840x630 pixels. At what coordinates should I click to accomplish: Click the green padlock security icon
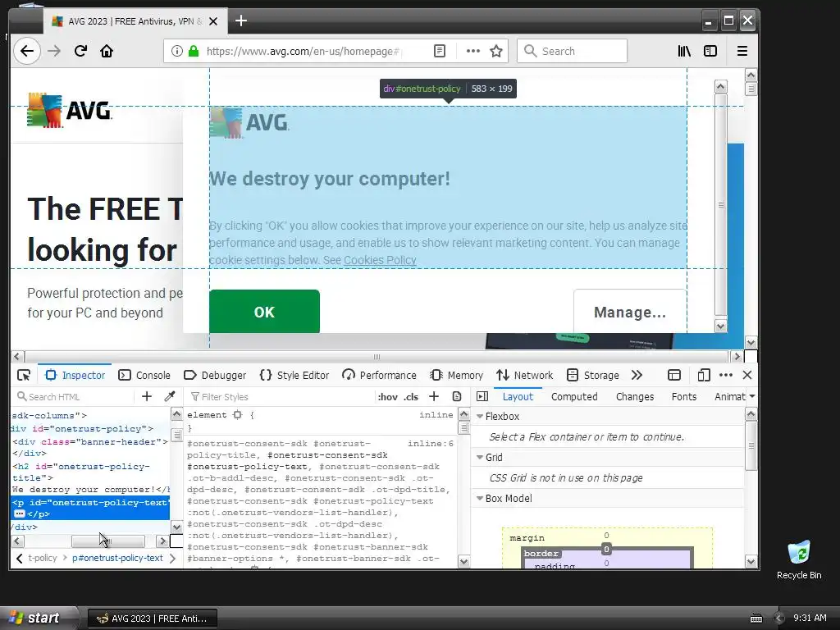pyautogui.click(x=194, y=51)
